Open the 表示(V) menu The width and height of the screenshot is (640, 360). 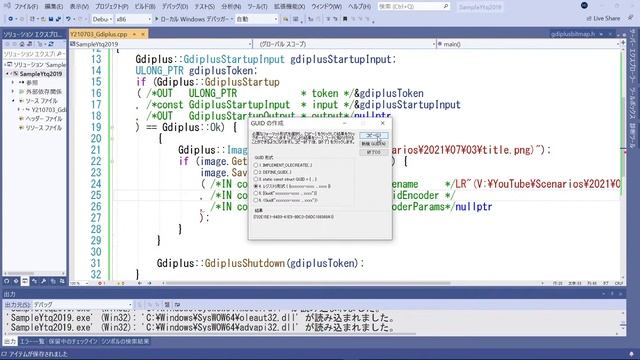point(79,7)
